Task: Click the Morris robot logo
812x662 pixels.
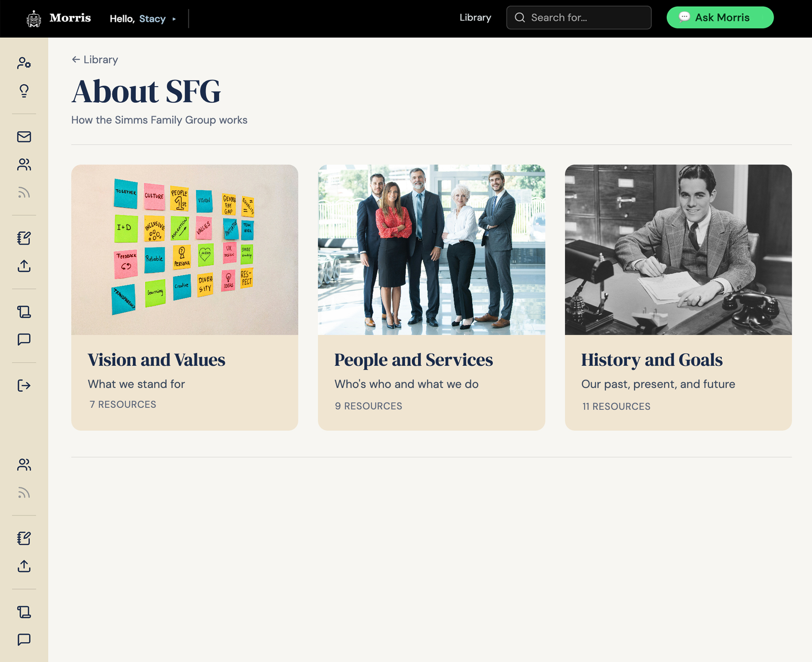Action: (x=34, y=19)
